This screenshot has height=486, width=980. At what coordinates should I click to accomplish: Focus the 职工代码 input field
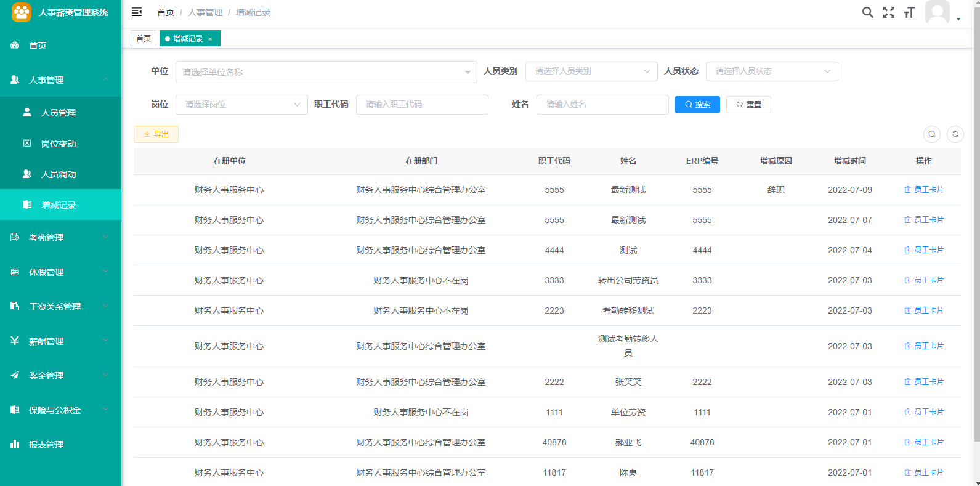pyautogui.click(x=422, y=105)
